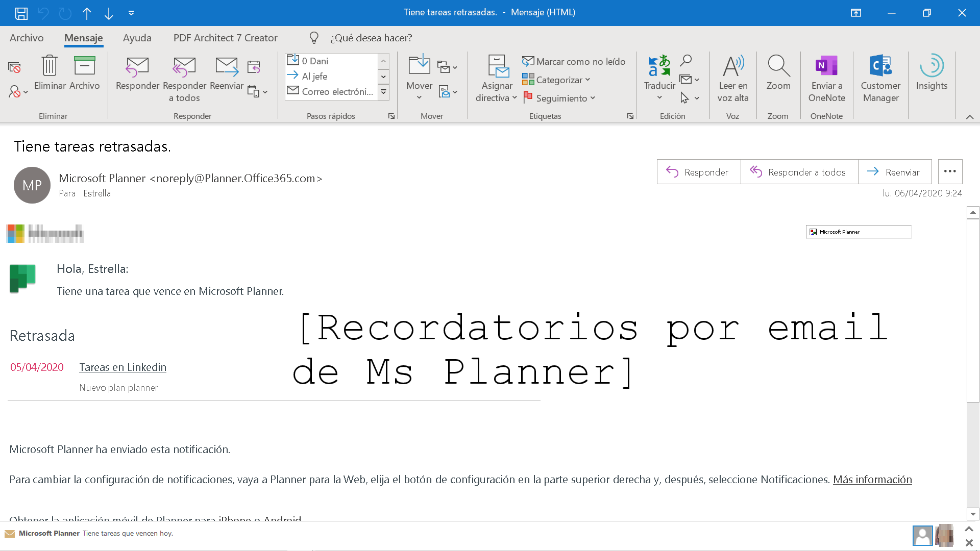The width and height of the screenshot is (980, 551).
Task: Open Customize Quick Access Toolbar dropdown
Action: pyautogui.click(x=131, y=13)
